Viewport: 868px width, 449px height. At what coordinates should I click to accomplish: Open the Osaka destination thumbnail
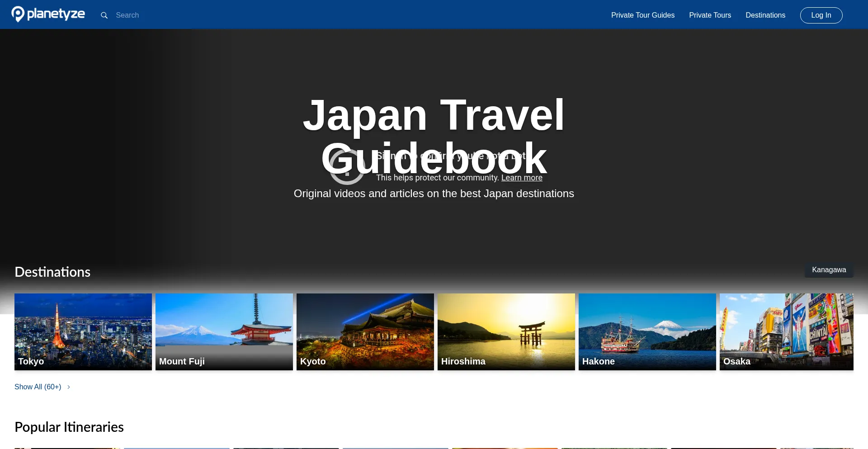(787, 331)
